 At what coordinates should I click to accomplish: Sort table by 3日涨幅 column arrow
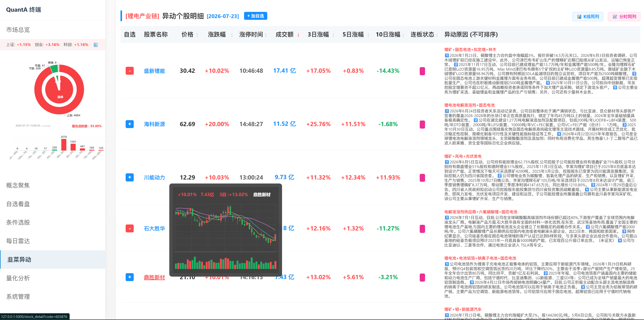pos(333,35)
